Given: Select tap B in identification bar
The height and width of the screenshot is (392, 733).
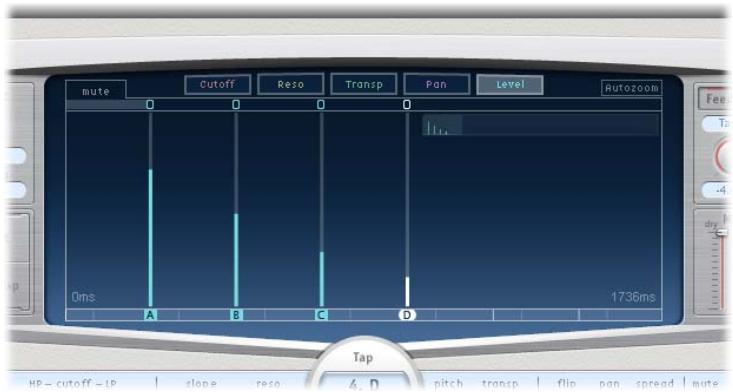Looking at the screenshot, I should point(236,315).
